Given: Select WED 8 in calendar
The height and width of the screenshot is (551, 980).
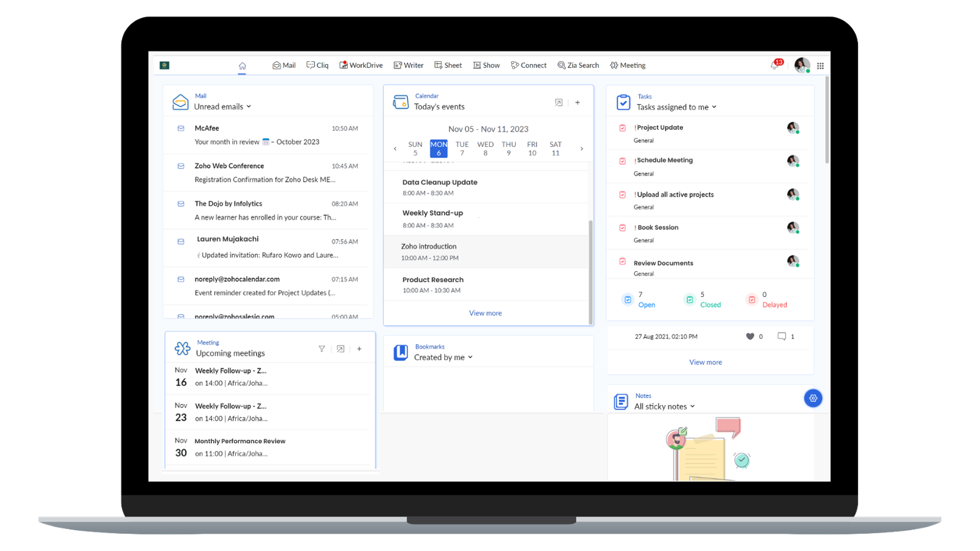Looking at the screenshot, I should (x=485, y=149).
